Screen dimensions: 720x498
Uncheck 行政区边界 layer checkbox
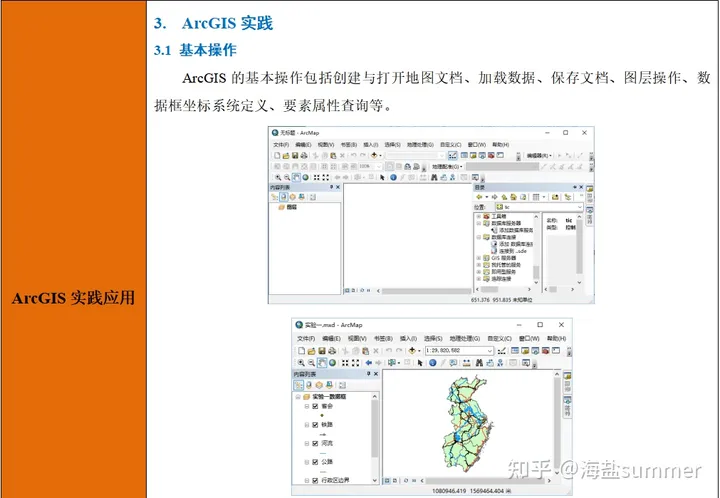(315, 480)
